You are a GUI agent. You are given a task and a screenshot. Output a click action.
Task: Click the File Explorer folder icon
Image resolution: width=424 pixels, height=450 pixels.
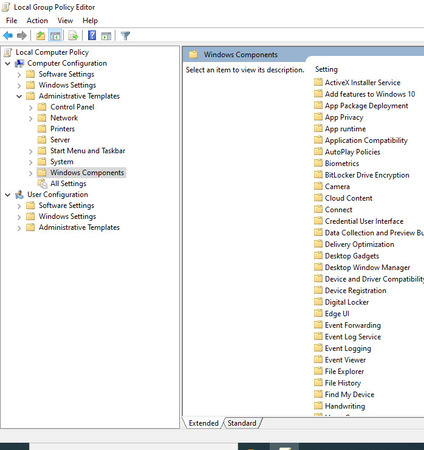[x=318, y=371]
